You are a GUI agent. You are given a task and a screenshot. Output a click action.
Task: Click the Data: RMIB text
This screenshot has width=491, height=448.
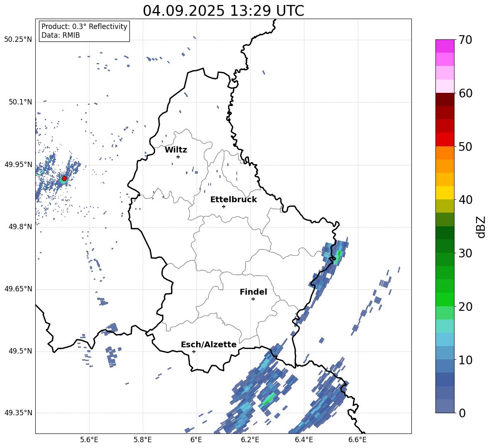(61, 35)
